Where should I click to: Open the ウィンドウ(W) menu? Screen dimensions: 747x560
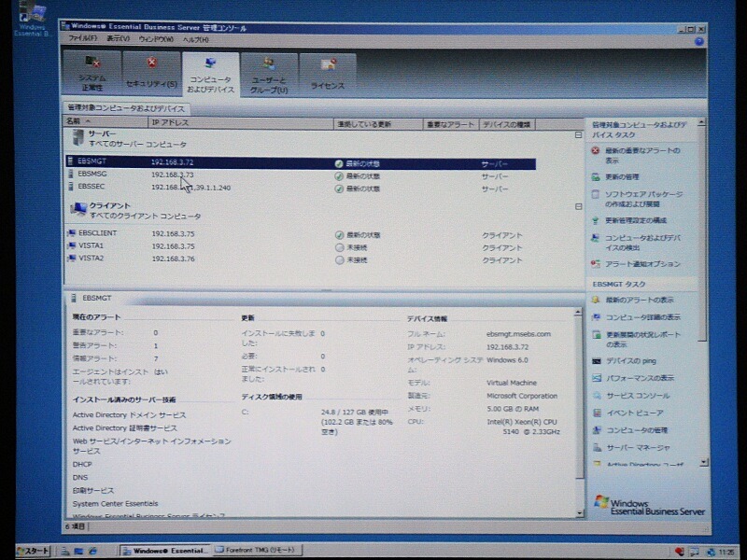tap(156, 39)
